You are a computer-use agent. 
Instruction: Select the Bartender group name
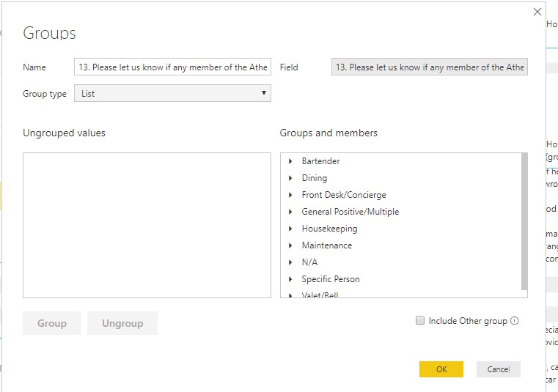(x=320, y=161)
